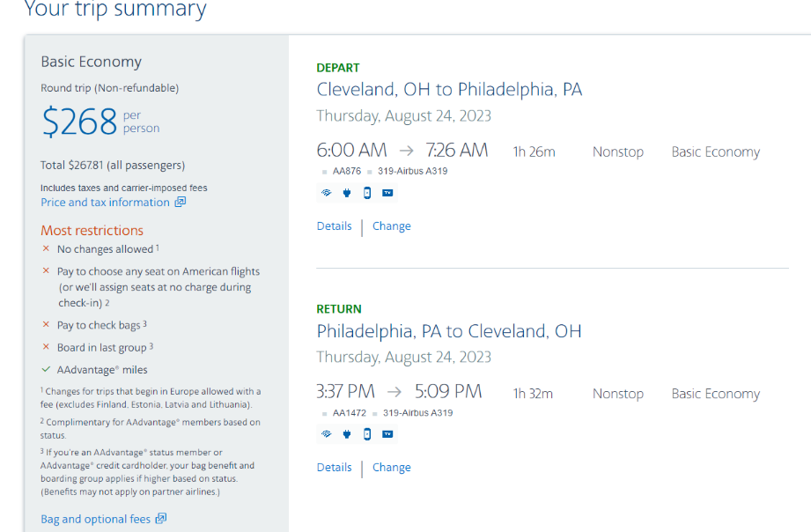Click the TV icon on the departing flight
This screenshot has height=532, width=811.
tap(387, 193)
